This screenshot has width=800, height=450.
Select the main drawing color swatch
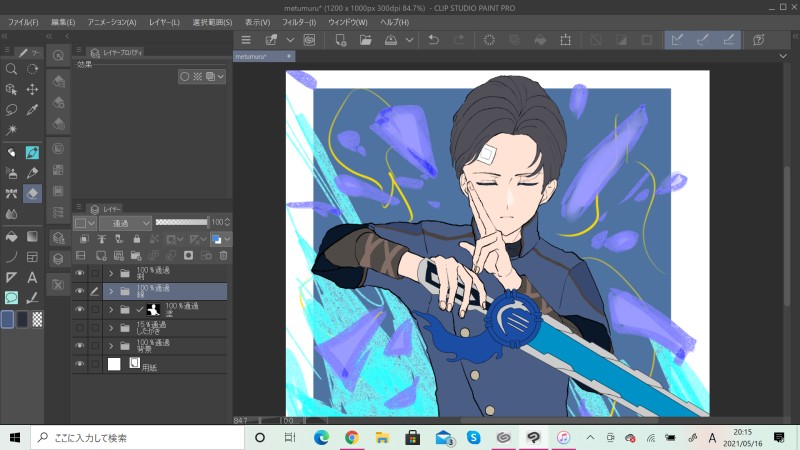click(x=7, y=319)
